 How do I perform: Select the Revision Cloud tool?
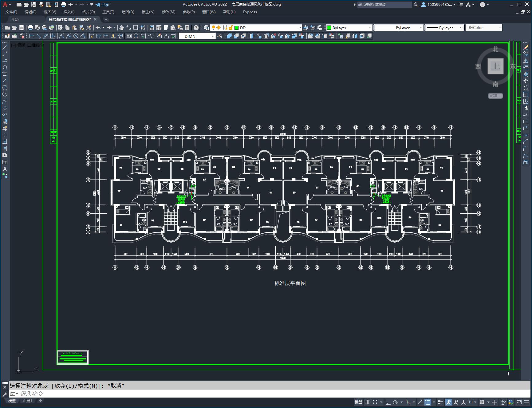[x=5, y=94]
